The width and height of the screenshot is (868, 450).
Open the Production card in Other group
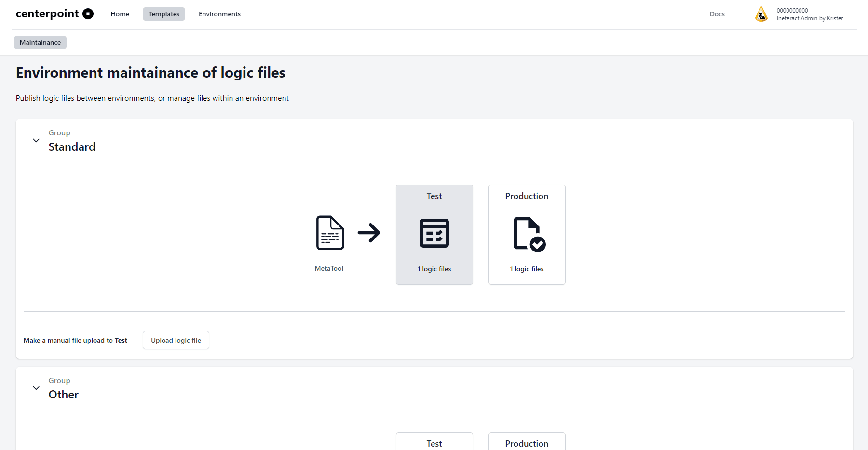point(527,441)
